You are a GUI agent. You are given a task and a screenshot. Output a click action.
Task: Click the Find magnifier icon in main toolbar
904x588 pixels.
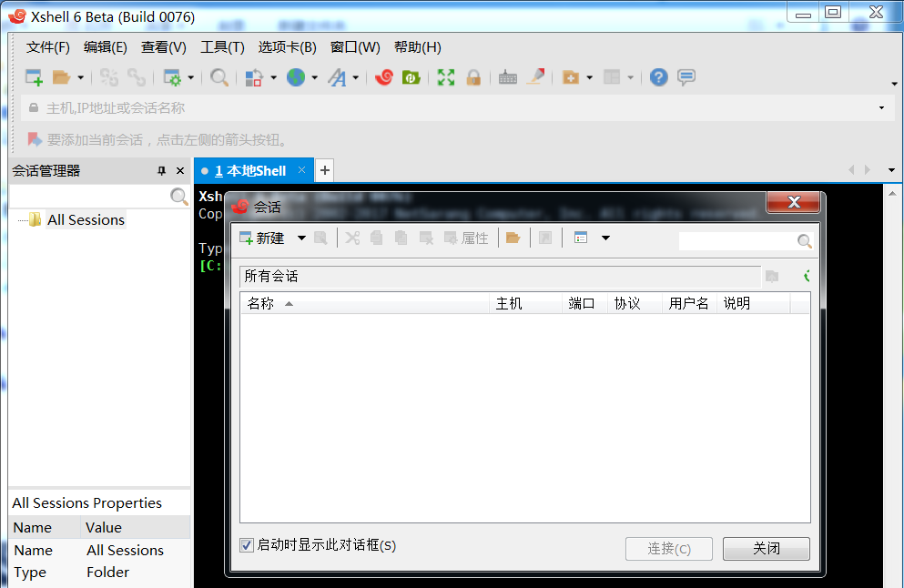(x=219, y=77)
